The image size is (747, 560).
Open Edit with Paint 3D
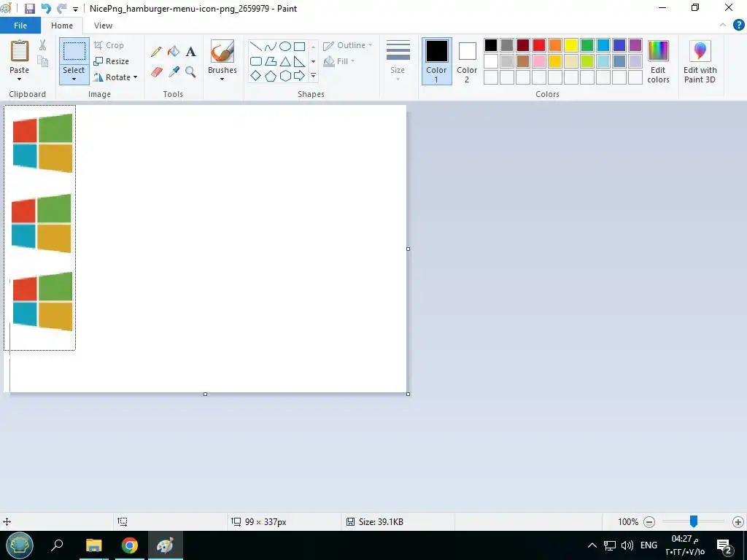700,61
